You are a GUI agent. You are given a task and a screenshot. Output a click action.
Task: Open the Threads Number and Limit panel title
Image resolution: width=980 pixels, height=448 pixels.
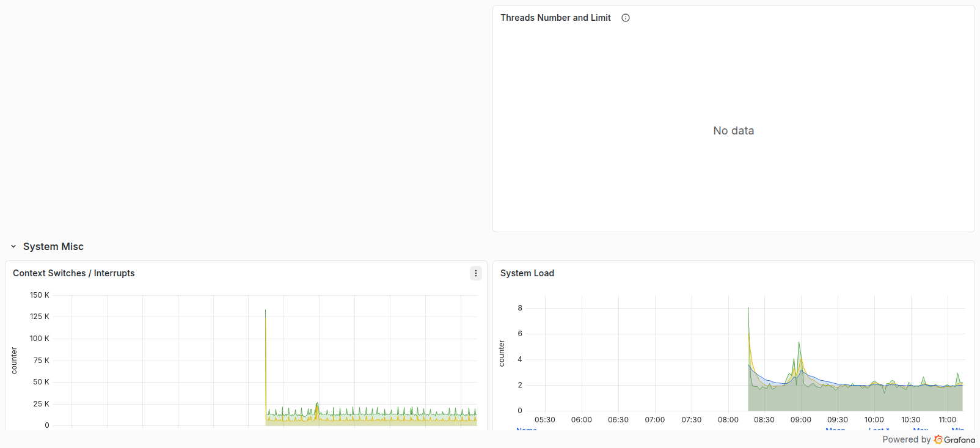coord(555,18)
